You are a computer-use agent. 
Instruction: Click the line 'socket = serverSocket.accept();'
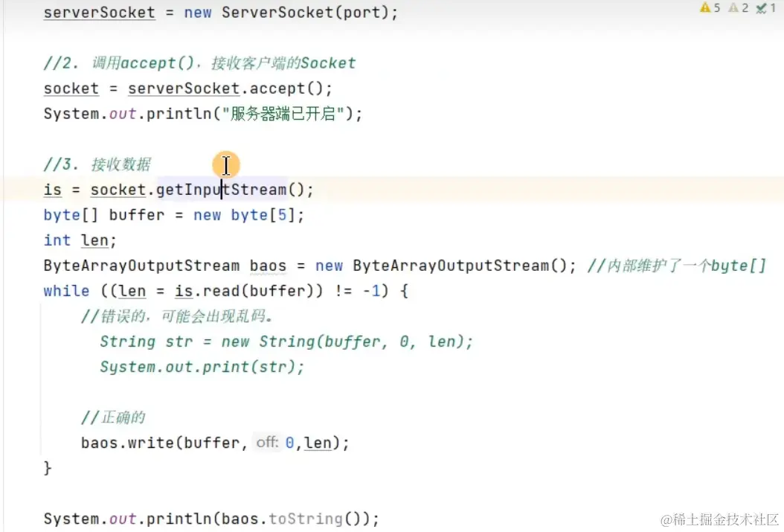click(187, 89)
